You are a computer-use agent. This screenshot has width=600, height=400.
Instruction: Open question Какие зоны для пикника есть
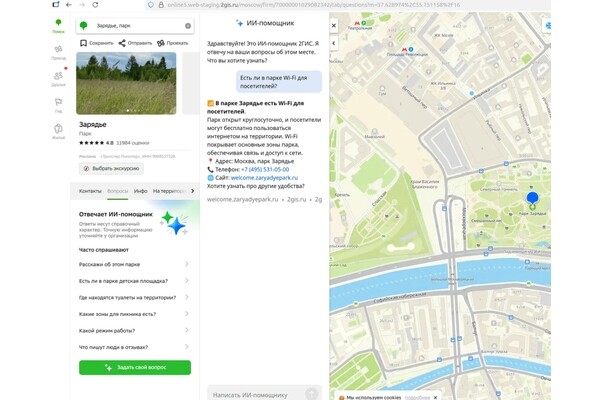pos(134,314)
